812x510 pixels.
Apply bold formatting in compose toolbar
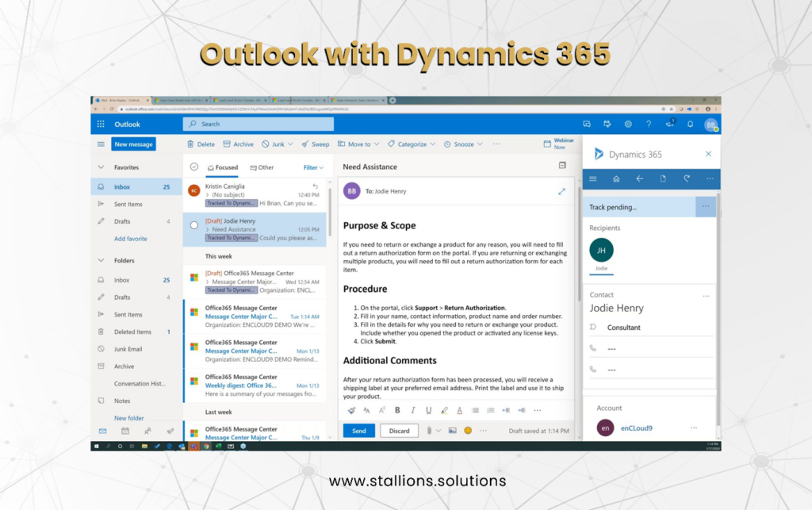pos(397,410)
